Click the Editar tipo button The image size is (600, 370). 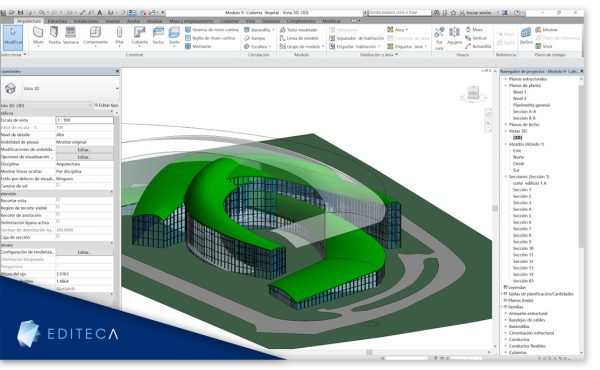[x=106, y=105]
